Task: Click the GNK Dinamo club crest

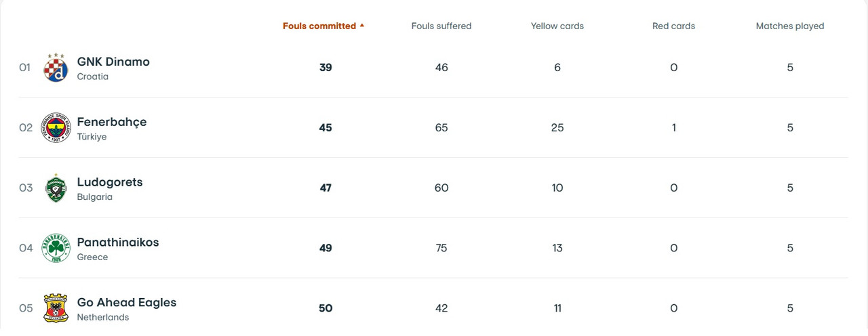Action: coord(56,68)
